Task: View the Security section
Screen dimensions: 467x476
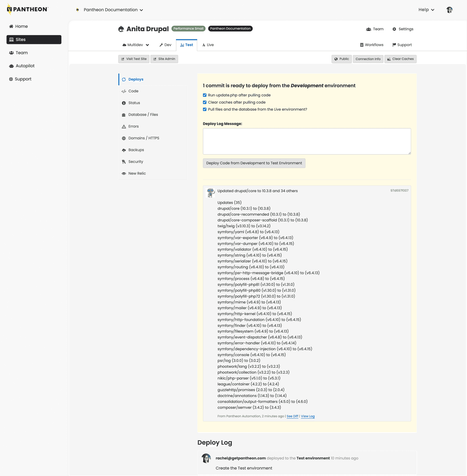Action: [136, 161]
